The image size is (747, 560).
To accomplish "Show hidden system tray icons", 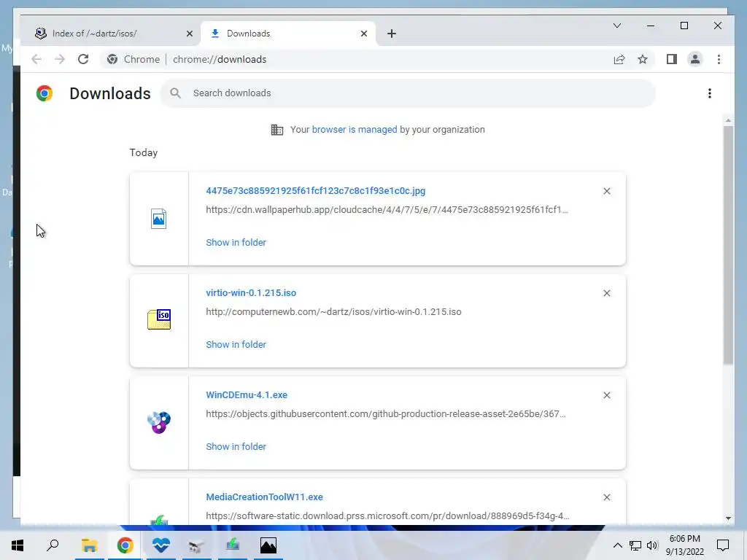I will (617, 545).
